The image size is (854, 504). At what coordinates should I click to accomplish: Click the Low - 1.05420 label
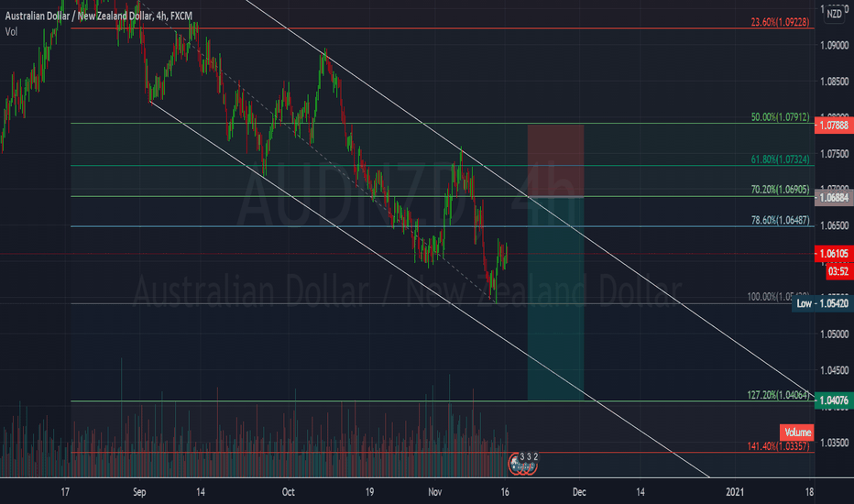(823, 303)
